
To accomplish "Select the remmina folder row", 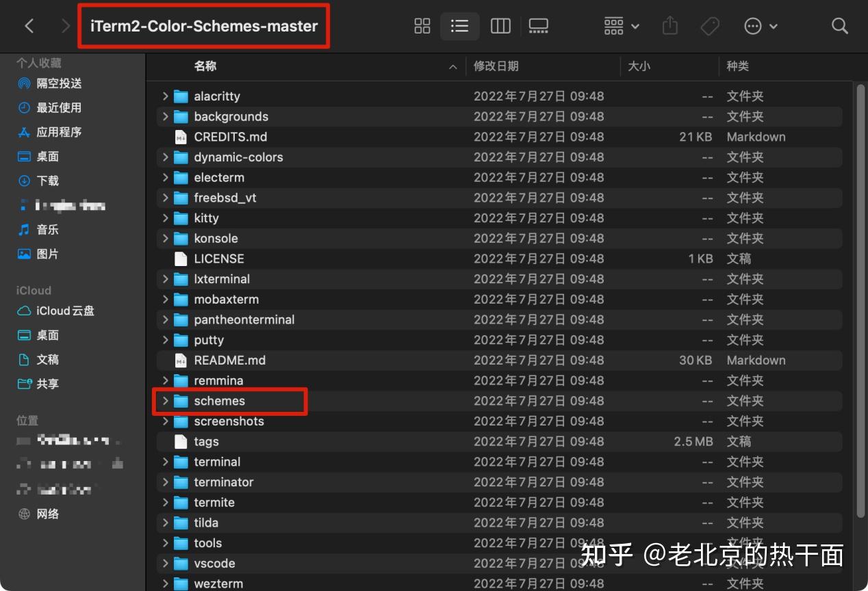I will [499, 380].
